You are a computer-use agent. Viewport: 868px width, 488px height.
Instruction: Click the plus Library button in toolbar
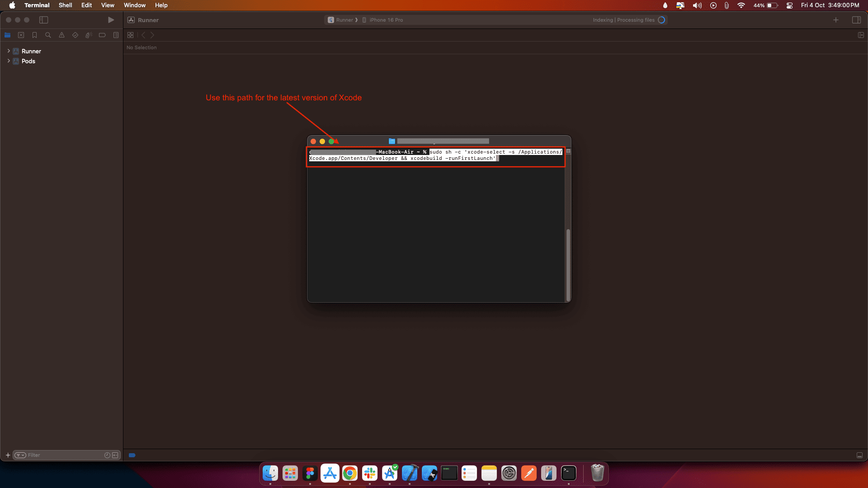[836, 20]
